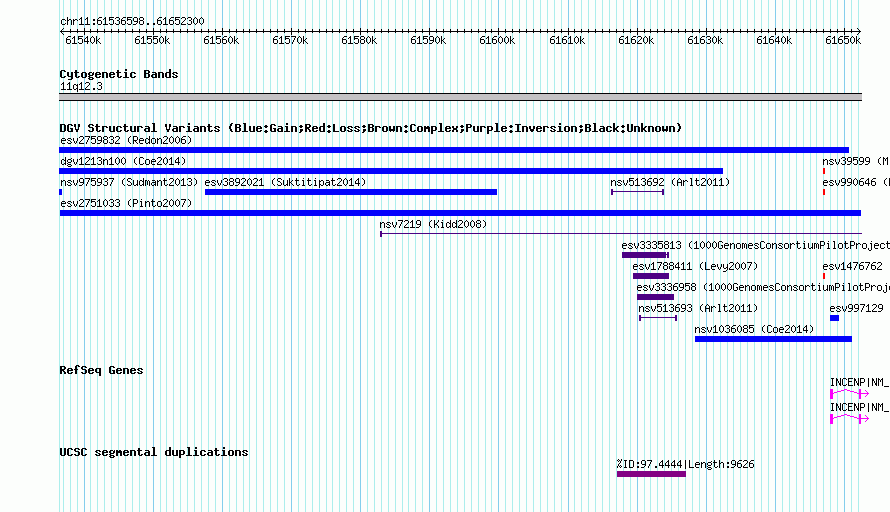890x512 pixels.
Task: Click the 61590k ruler tick label
Action: coord(428,40)
